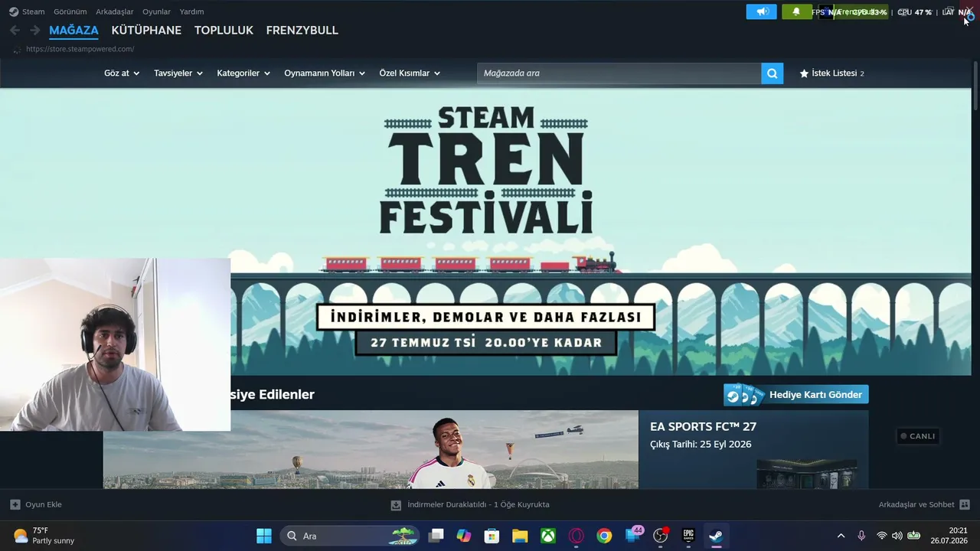This screenshot has width=980, height=551.
Task: Click the Ara search box on the taskbar
Action: click(x=349, y=536)
